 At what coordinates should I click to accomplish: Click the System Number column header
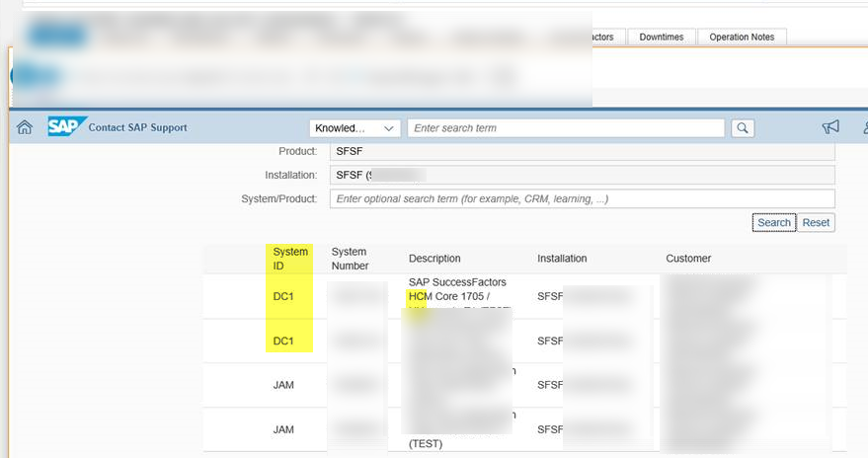point(350,259)
